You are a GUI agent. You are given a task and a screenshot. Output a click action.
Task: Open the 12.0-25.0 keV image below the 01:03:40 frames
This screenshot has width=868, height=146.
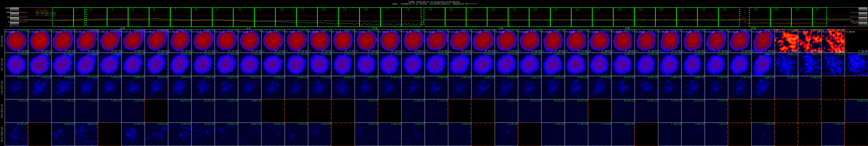coord(40,87)
